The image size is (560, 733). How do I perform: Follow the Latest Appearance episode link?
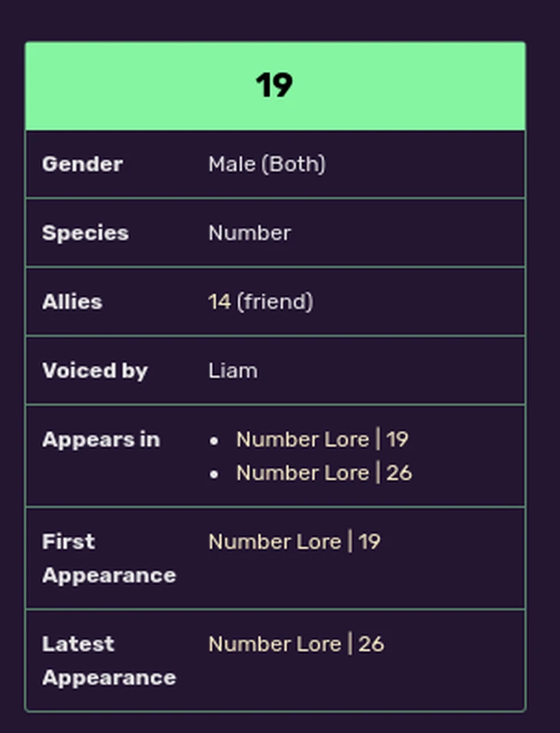296,644
